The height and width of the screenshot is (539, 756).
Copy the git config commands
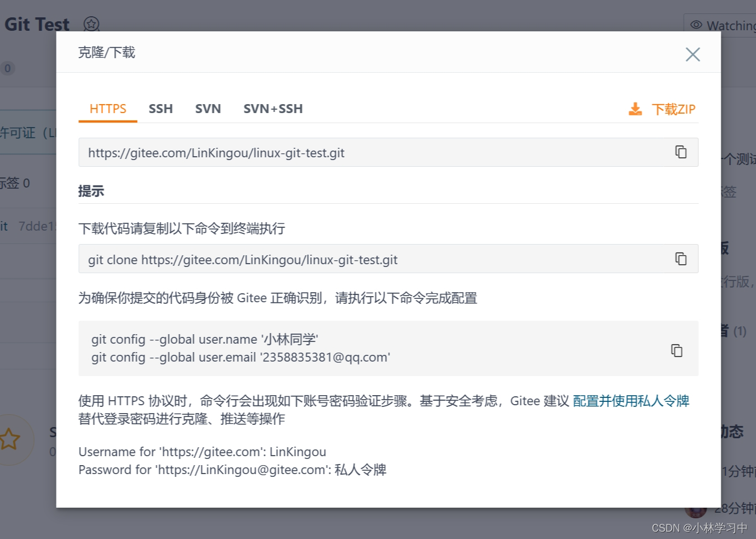(x=677, y=350)
